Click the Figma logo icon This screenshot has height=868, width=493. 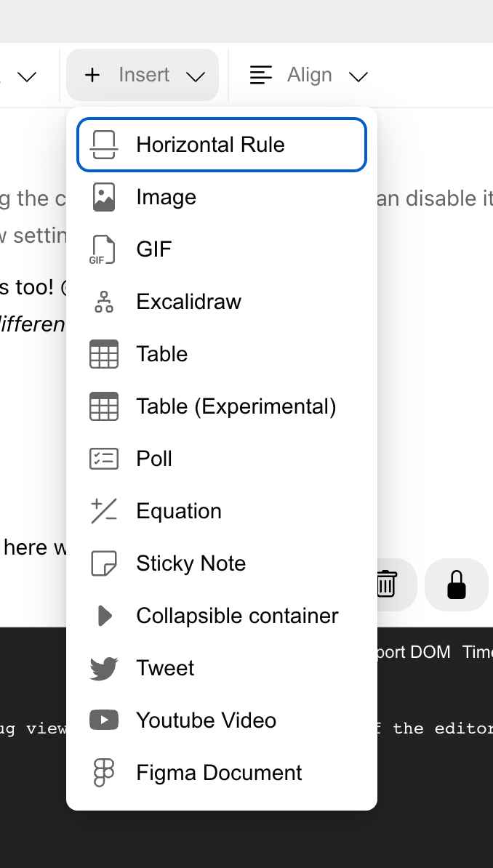pos(104,773)
